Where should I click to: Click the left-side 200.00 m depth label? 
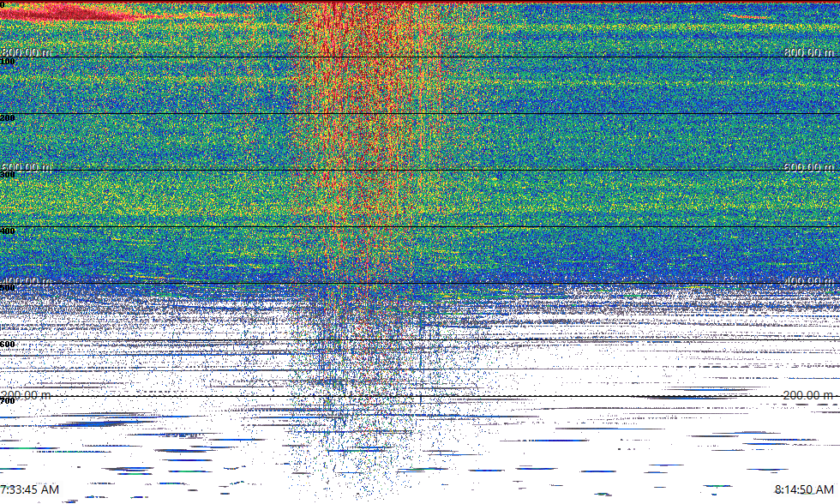pyautogui.click(x=27, y=395)
